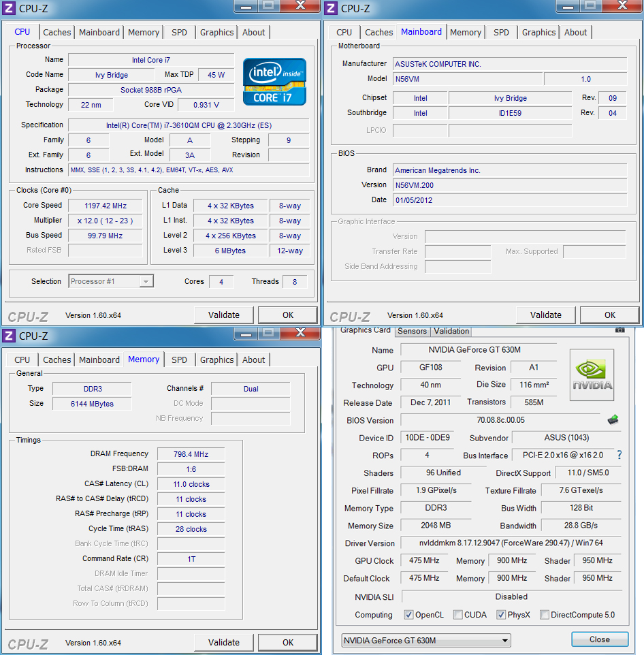Click the GPU name field GF108
Image resolution: width=644 pixels, height=655 pixels.
(431, 367)
